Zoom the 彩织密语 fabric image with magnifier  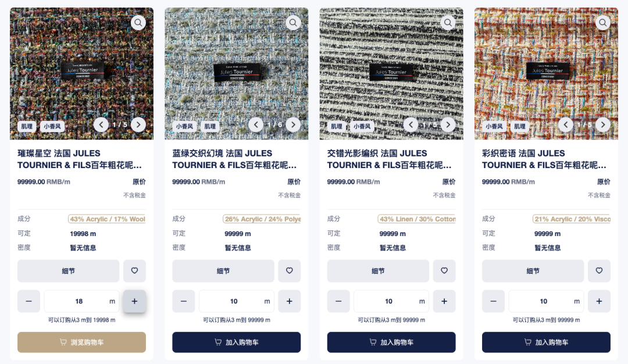(603, 23)
